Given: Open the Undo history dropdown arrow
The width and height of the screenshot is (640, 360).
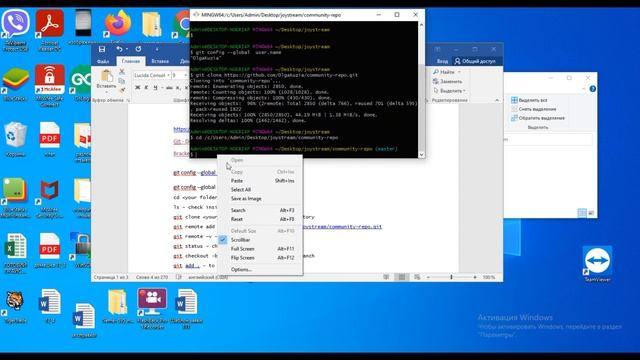Looking at the screenshot, I should pyautogui.click(x=127, y=49).
